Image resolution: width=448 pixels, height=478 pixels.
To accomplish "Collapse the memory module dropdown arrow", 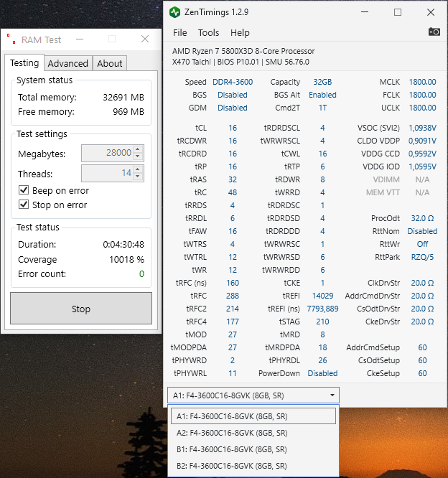I will (332, 395).
